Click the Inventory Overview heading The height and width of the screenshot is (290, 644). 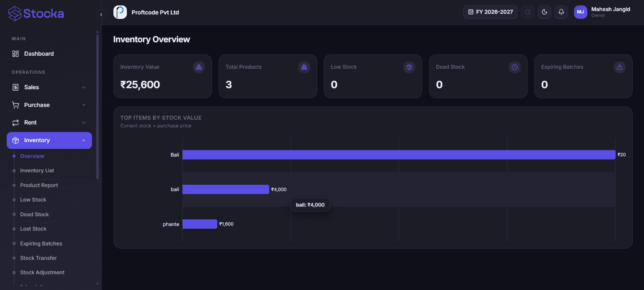[151, 39]
